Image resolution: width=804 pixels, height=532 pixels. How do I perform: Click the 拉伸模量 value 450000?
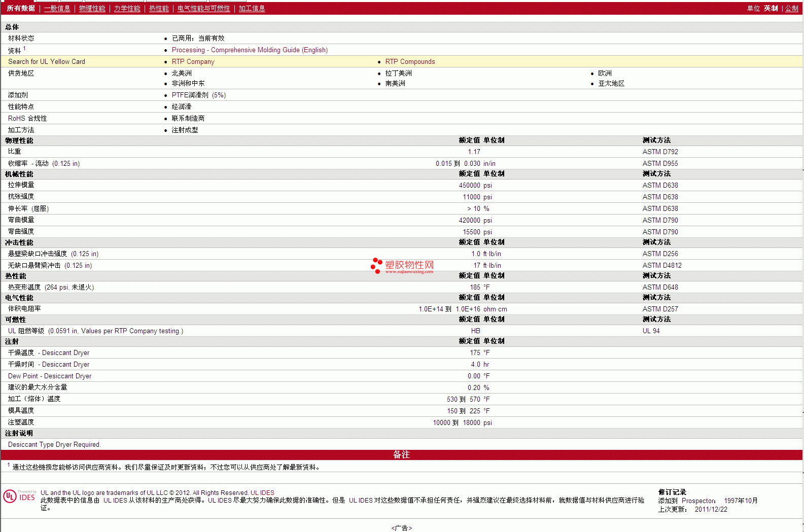pyautogui.click(x=469, y=185)
